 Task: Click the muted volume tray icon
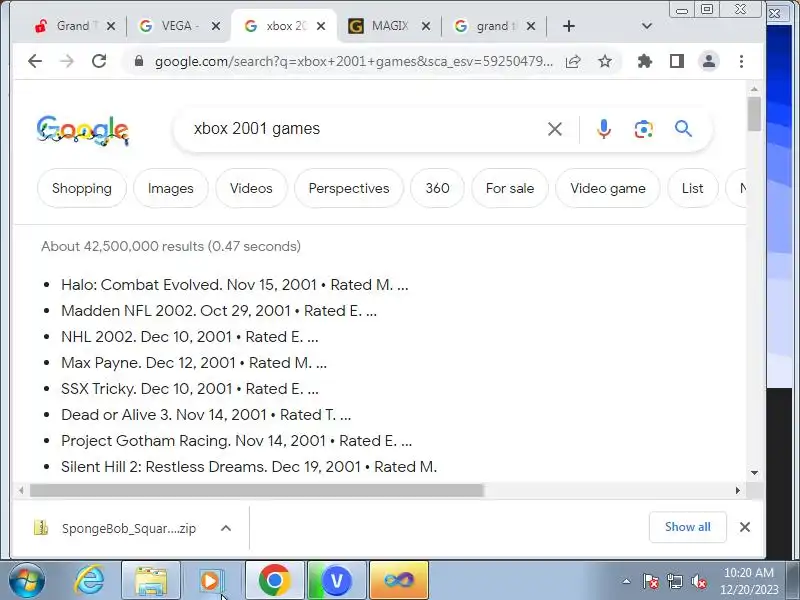point(699,581)
